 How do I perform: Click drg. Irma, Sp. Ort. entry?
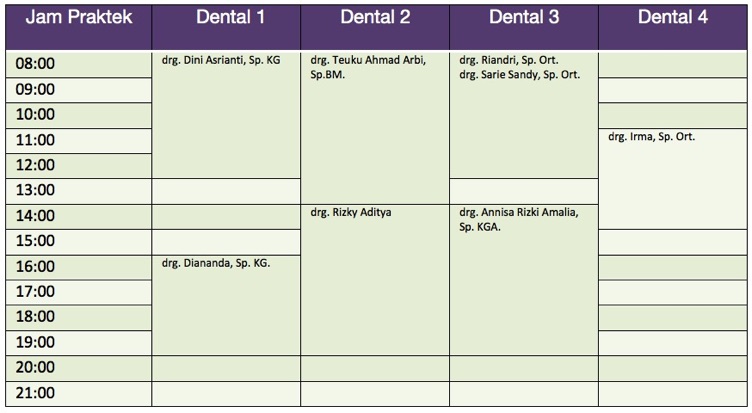651,137
